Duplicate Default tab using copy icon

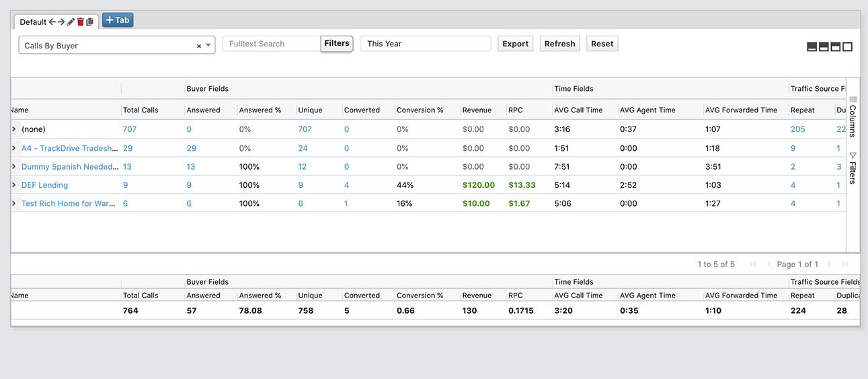[x=90, y=22]
